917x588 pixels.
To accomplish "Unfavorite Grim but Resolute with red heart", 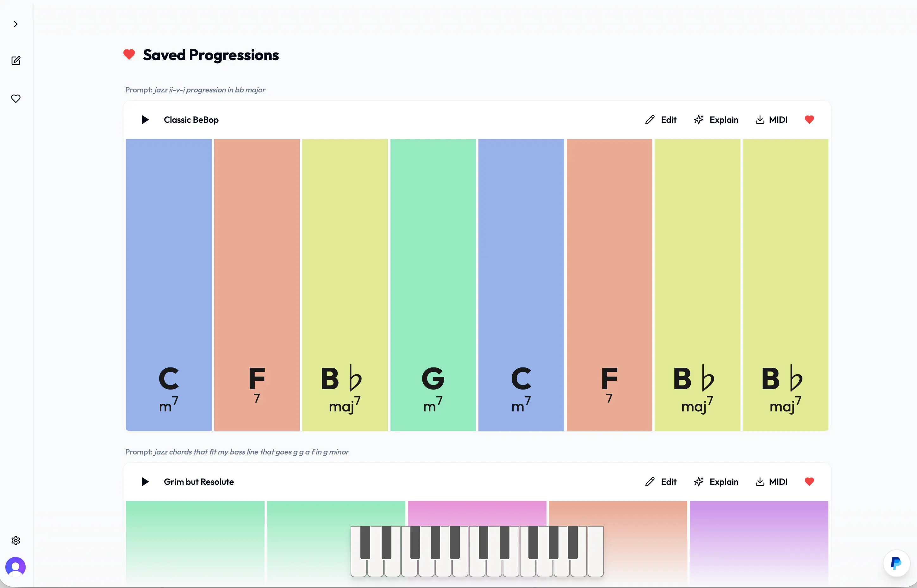I will coord(809,481).
